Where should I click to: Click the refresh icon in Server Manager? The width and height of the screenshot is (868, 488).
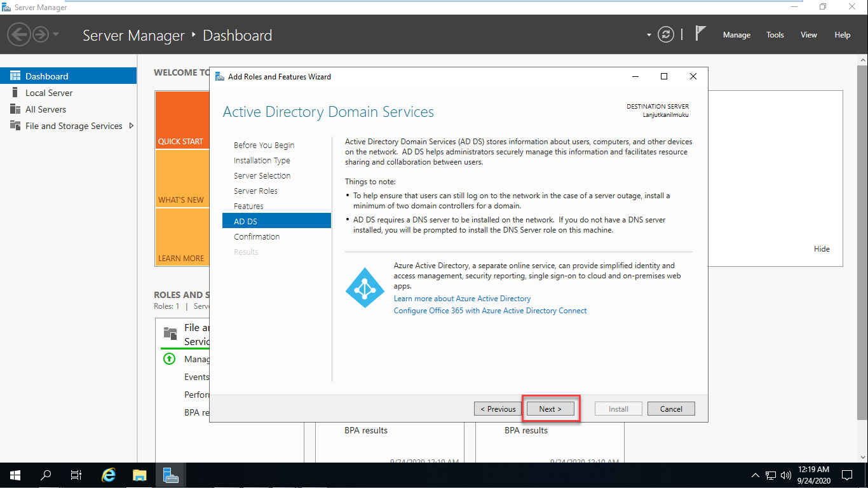pos(665,34)
